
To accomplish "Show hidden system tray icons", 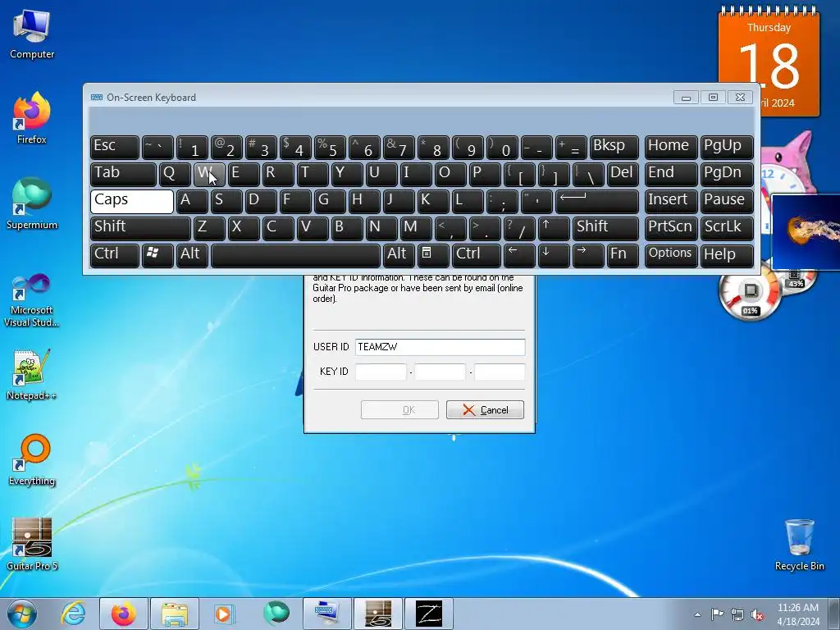I will coord(697,614).
